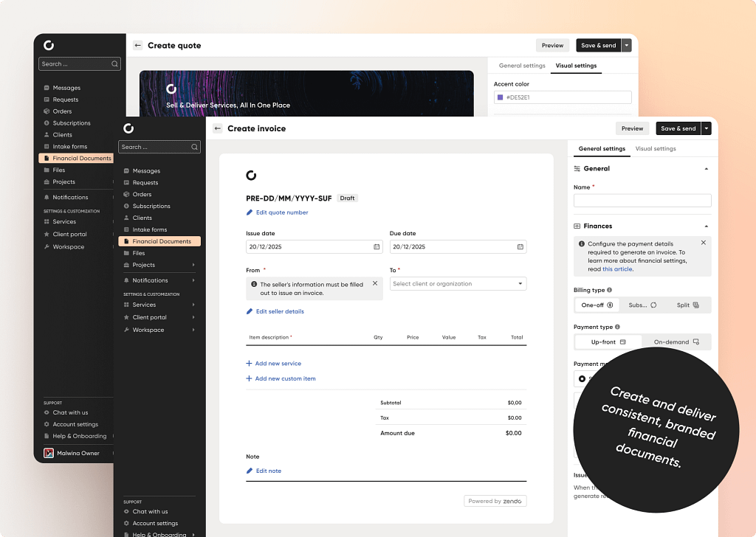This screenshot has height=537, width=756.
Task: Open Save & send dropdown arrow in invoice window
Action: pyautogui.click(x=707, y=128)
